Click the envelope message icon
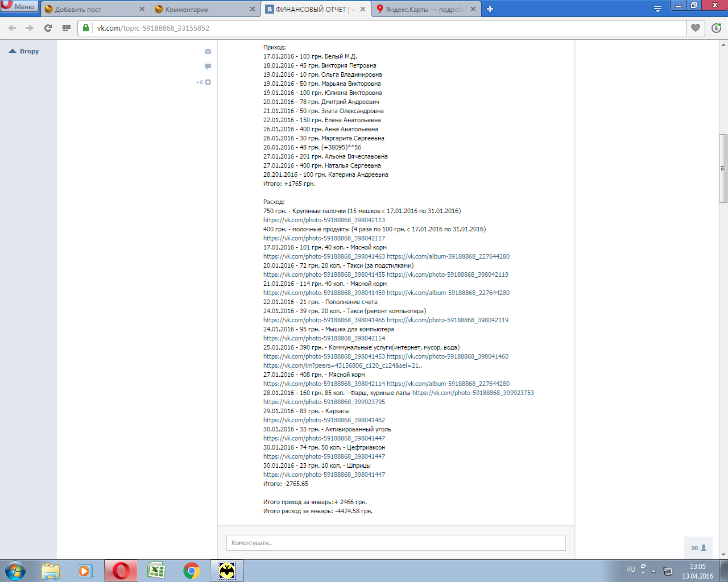This screenshot has height=582, width=728. [208, 51]
